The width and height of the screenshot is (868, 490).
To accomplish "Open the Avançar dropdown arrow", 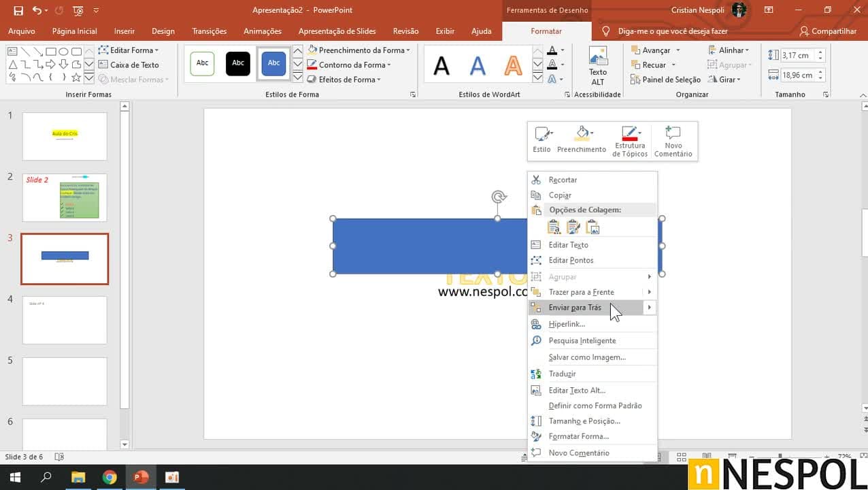I will tap(678, 50).
